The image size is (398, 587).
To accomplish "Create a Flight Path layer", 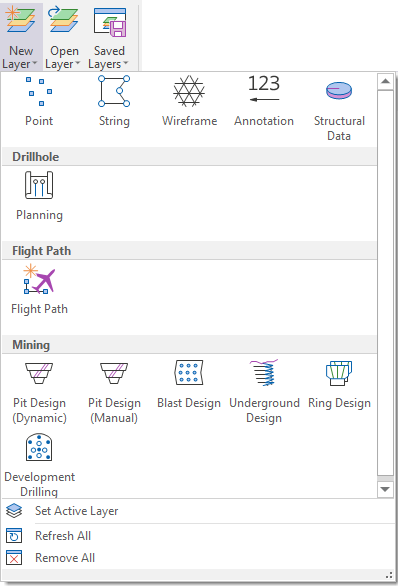I will (39, 290).
